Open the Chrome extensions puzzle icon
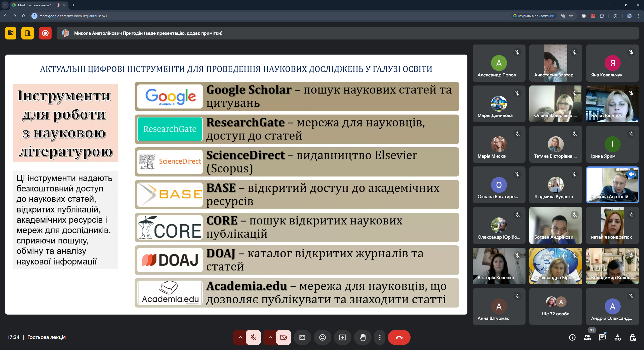Image resolution: width=644 pixels, height=350 pixels. point(602,16)
